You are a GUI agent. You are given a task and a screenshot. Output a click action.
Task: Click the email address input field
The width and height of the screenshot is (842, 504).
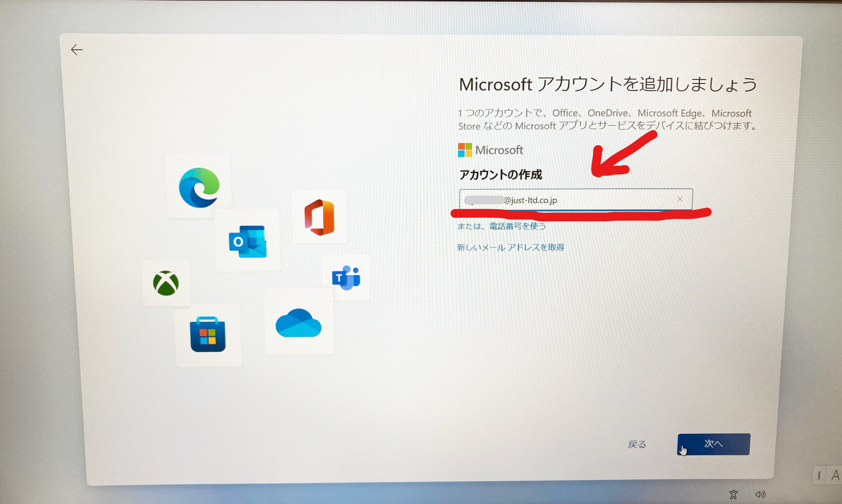(576, 200)
